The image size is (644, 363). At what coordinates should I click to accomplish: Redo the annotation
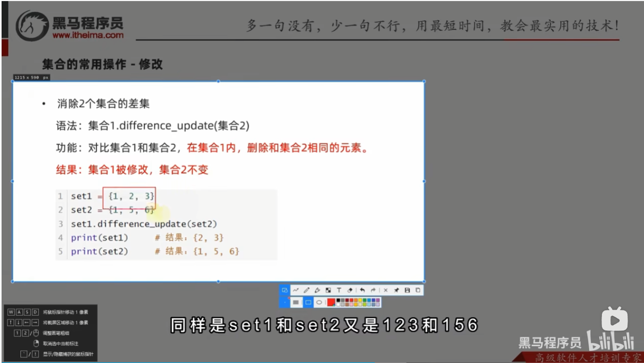point(373,290)
